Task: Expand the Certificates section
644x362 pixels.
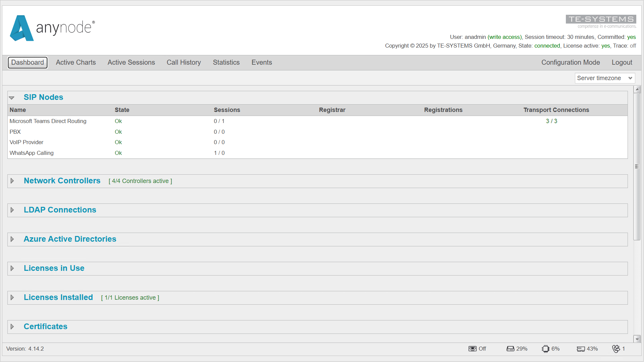Action: coord(12,326)
